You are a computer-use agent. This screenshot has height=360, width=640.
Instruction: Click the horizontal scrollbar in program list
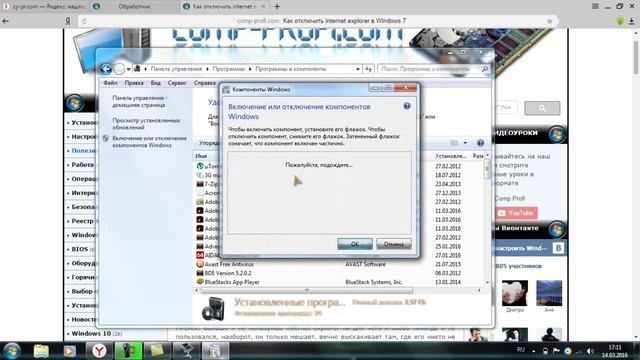click(x=307, y=290)
